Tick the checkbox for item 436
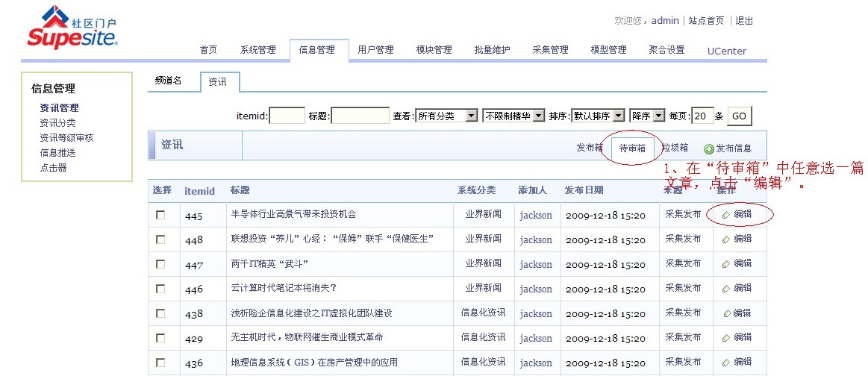This screenshot has height=376, width=868. [160, 363]
